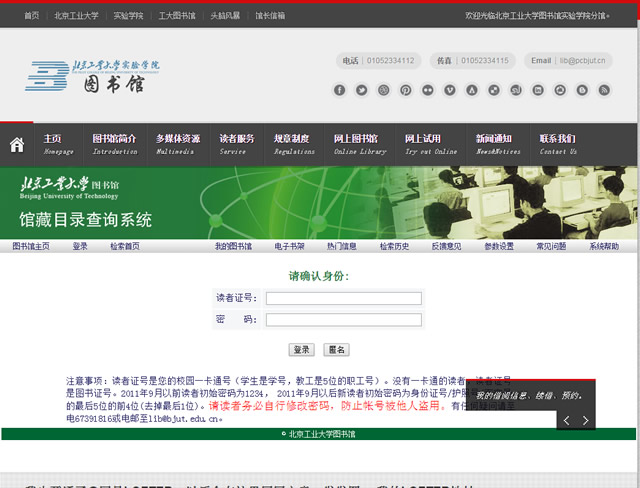640x488 pixels.
Task: Click the © 北京工业大学图书馆 footer text
Action: [x=318, y=434]
